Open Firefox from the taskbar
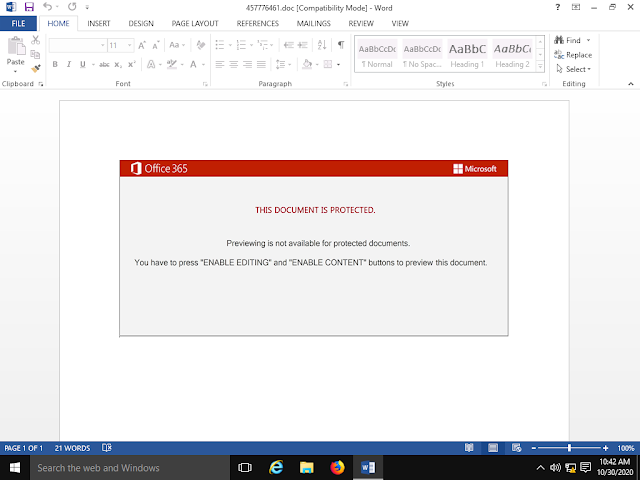Screen dimensions: 640x480 (337, 467)
